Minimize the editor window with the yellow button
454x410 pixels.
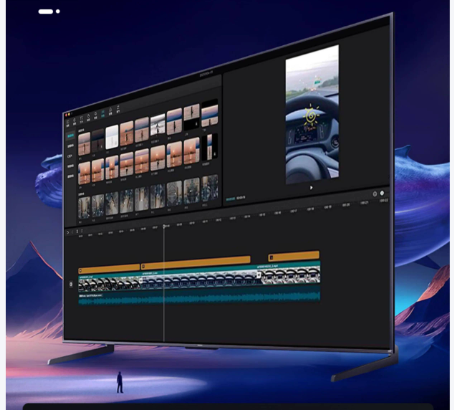pos(69,115)
